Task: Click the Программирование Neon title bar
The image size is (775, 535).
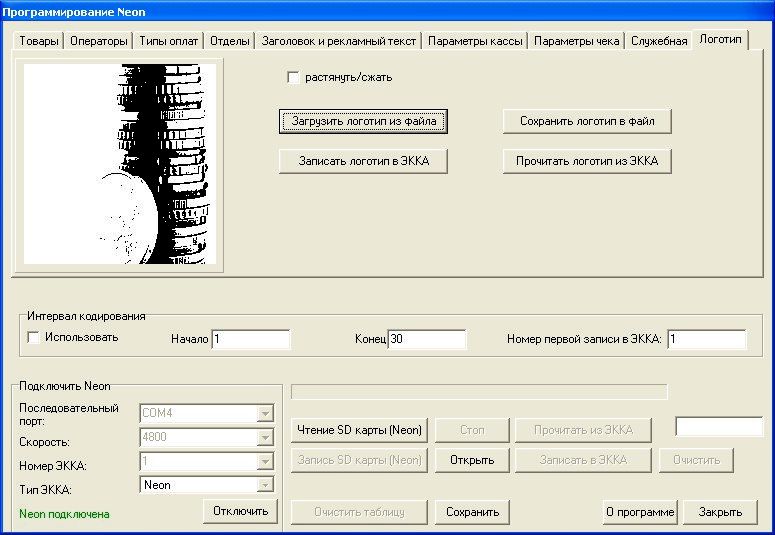Action: coord(388,11)
